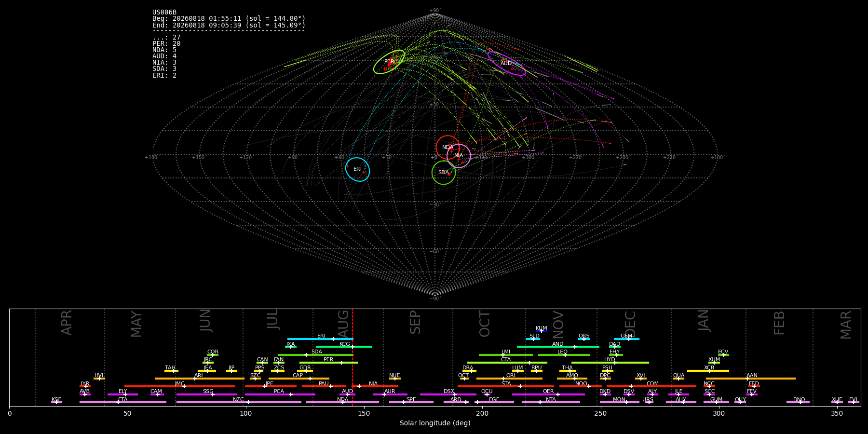Select the +90 north pole label
Screen dimensions: 868x434
click(x=434, y=11)
